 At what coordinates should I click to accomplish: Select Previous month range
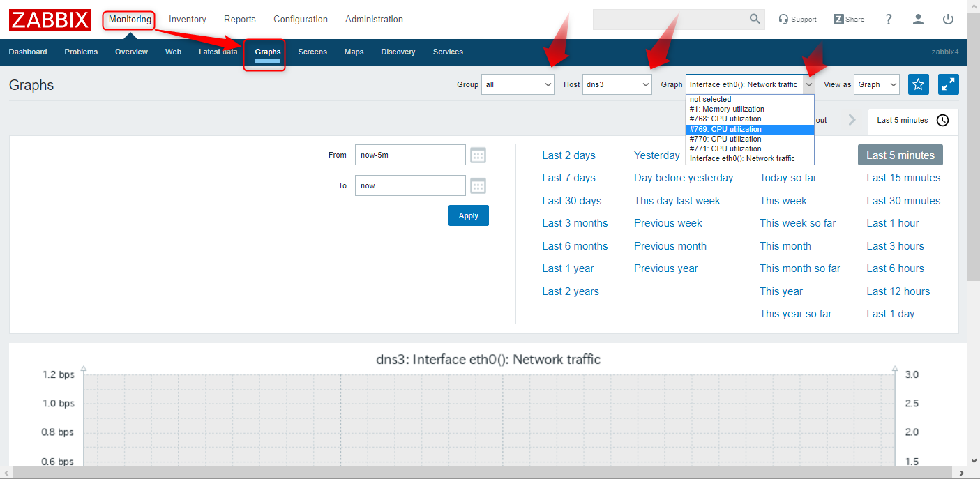670,246
